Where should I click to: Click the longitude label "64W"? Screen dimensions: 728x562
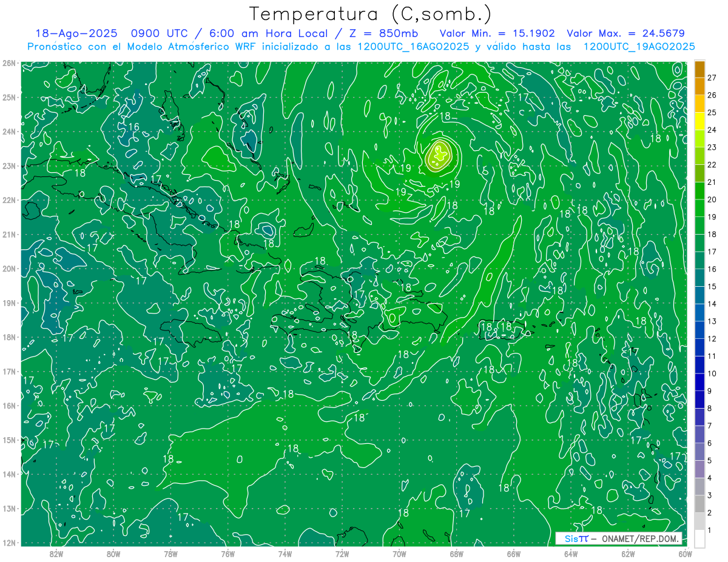[x=571, y=554]
